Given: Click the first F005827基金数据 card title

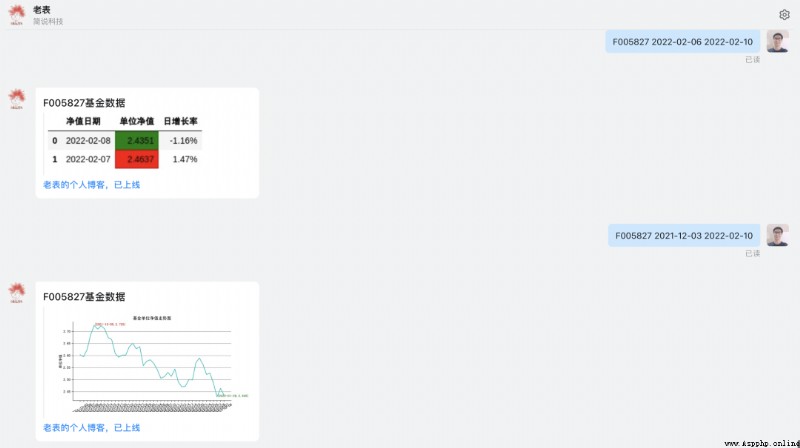Looking at the screenshot, I should [x=84, y=103].
